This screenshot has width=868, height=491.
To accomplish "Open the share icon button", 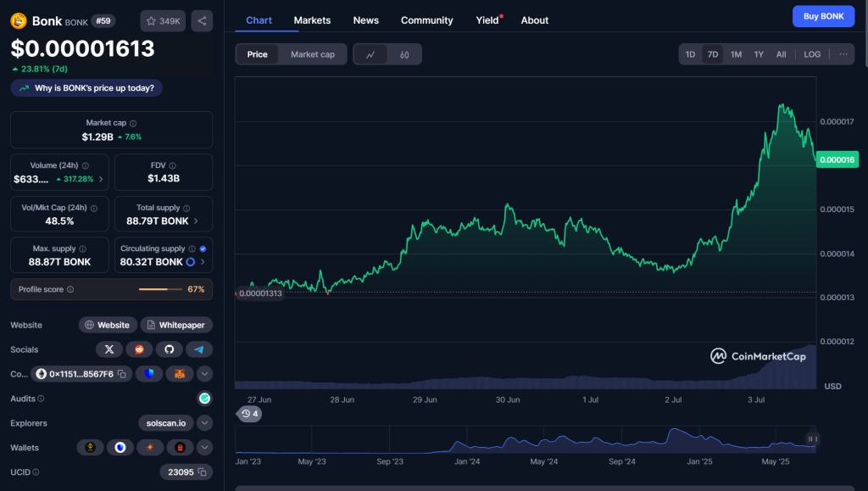I will [x=202, y=21].
